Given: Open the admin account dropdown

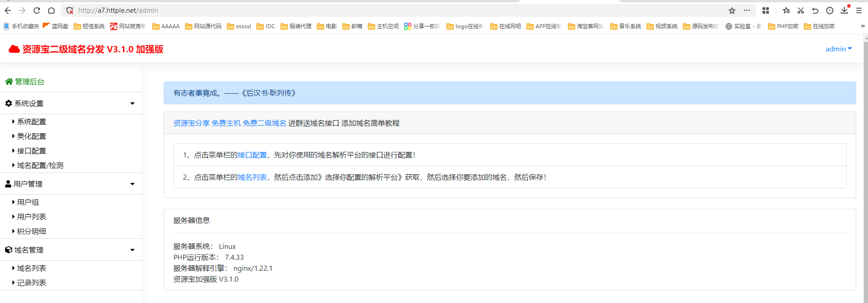Looking at the screenshot, I should pos(838,49).
